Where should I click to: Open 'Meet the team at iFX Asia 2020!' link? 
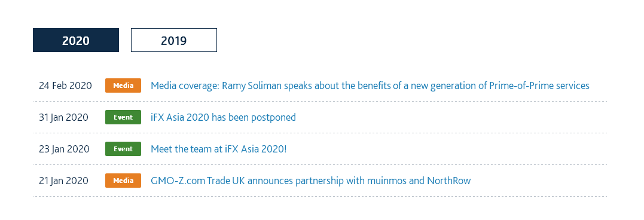[x=219, y=149]
